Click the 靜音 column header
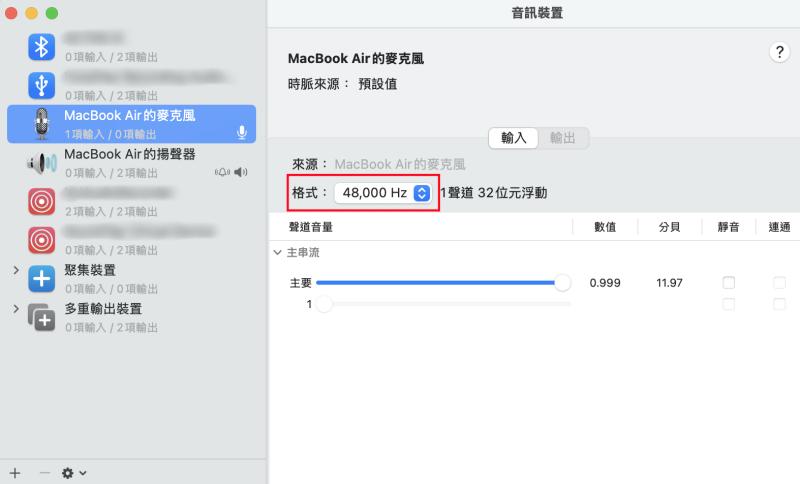 point(729,227)
